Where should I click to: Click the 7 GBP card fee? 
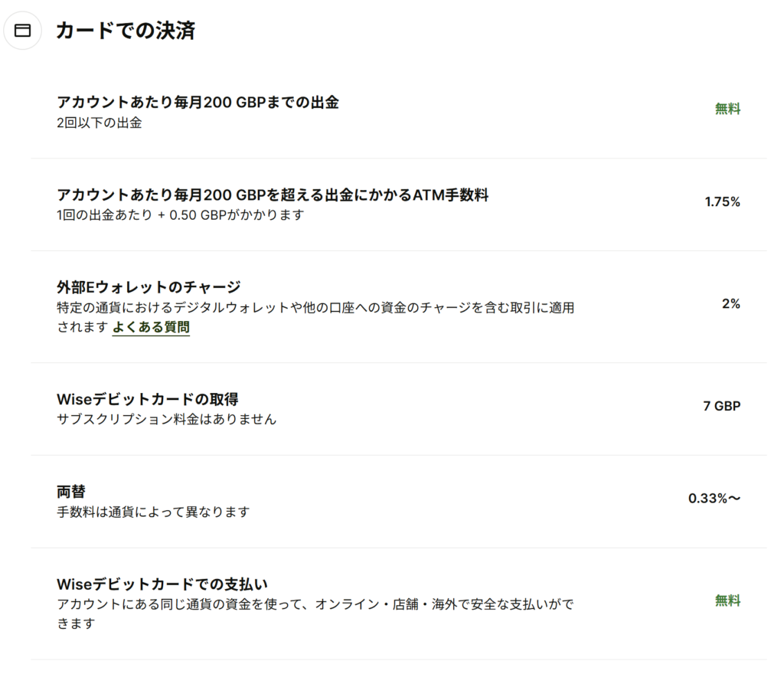(721, 406)
